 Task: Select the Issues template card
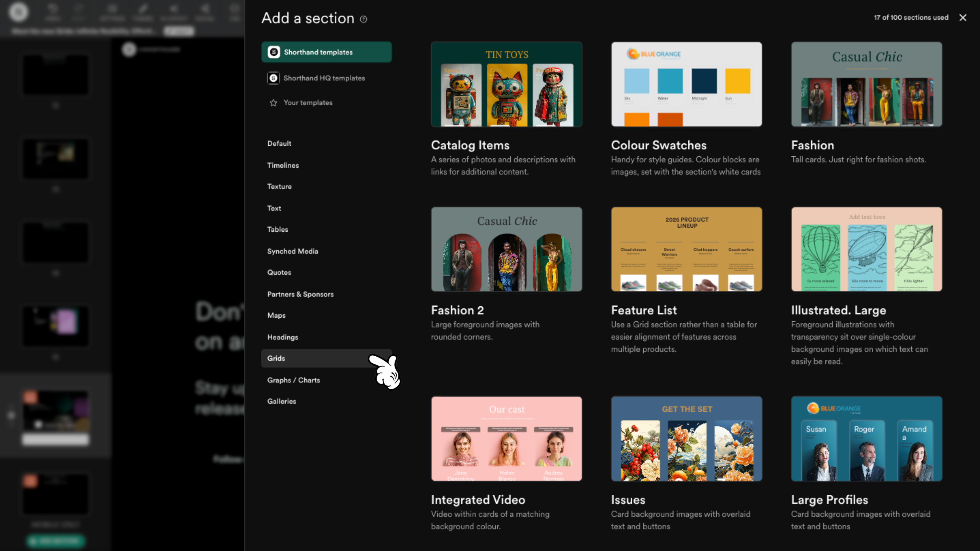[x=686, y=439]
